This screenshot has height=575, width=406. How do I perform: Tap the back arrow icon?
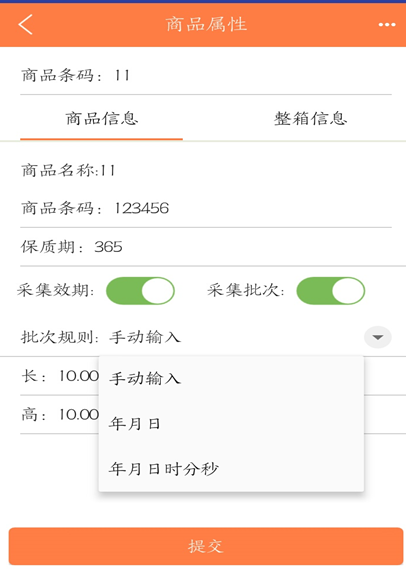[25, 24]
